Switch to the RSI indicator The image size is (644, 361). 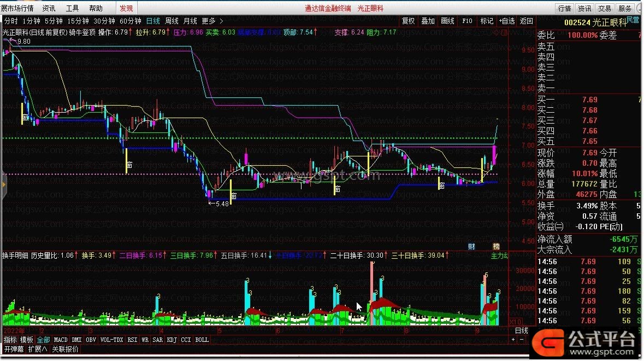[132, 340]
